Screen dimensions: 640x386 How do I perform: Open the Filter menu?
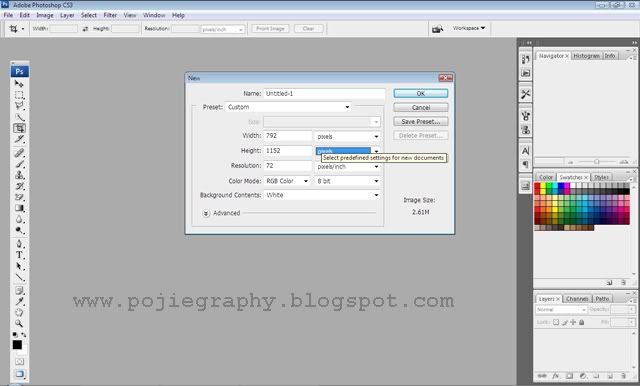click(x=110, y=15)
